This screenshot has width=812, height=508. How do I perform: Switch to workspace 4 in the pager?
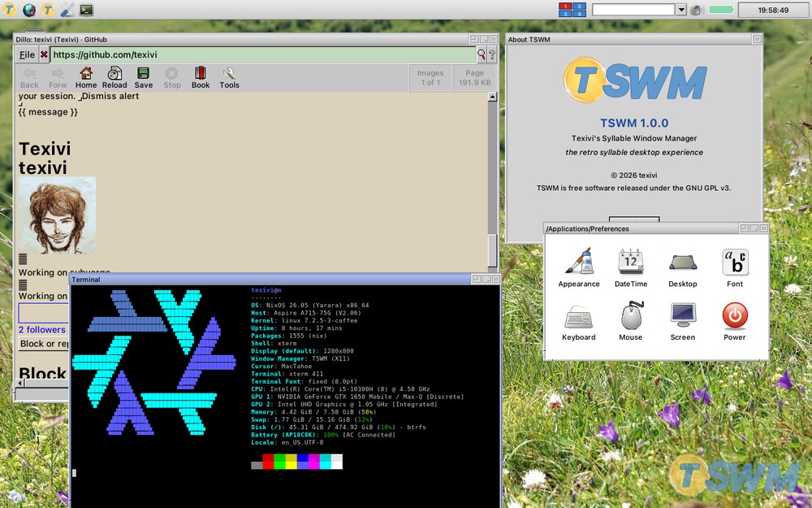(x=580, y=14)
